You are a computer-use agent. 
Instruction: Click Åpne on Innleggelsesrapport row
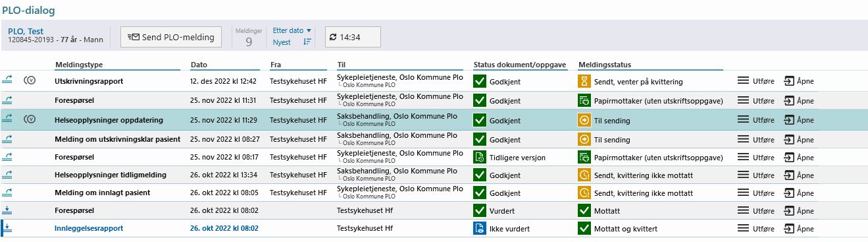click(798, 228)
